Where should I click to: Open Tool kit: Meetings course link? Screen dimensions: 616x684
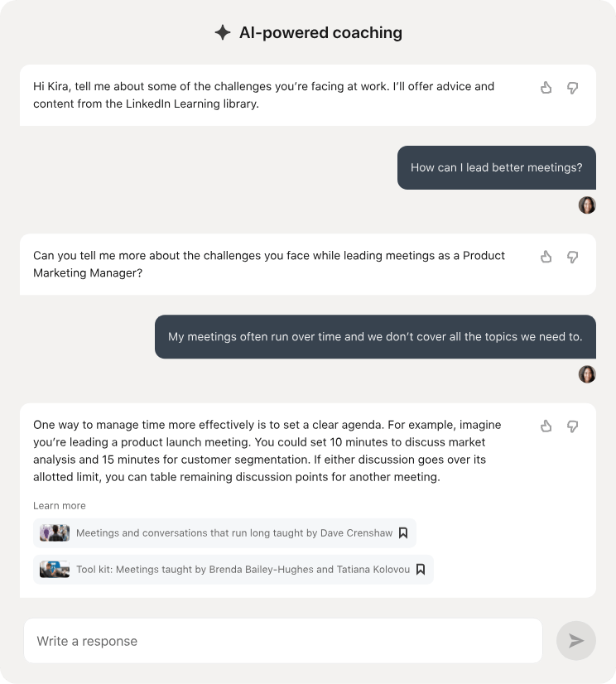[243, 569]
